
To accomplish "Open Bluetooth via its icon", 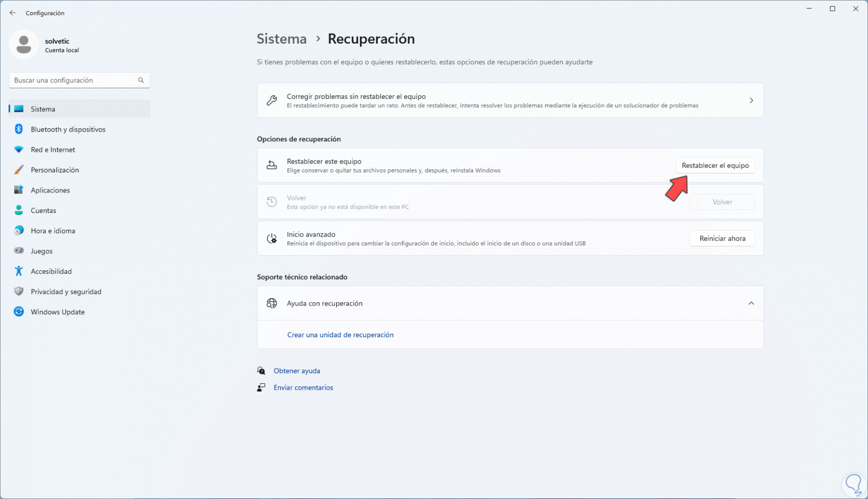I will pyautogui.click(x=19, y=129).
